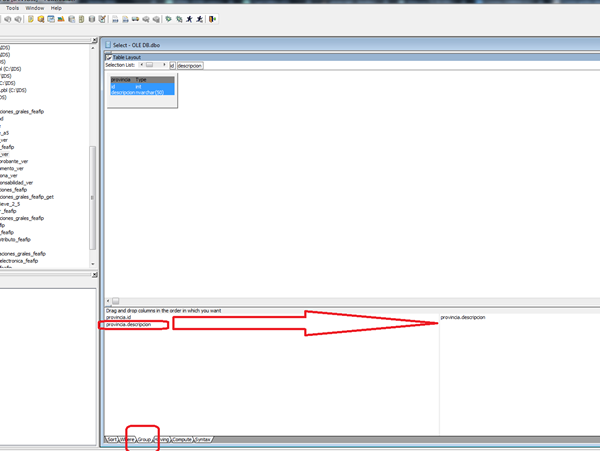Select the id item in Selection List
This screenshot has width=600, height=451.
tap(172, 66)
